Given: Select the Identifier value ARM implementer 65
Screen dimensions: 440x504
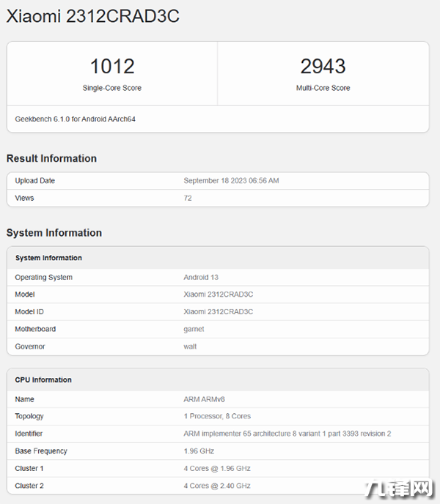Looking at the screenshot, I should click(x=287, y=434).
